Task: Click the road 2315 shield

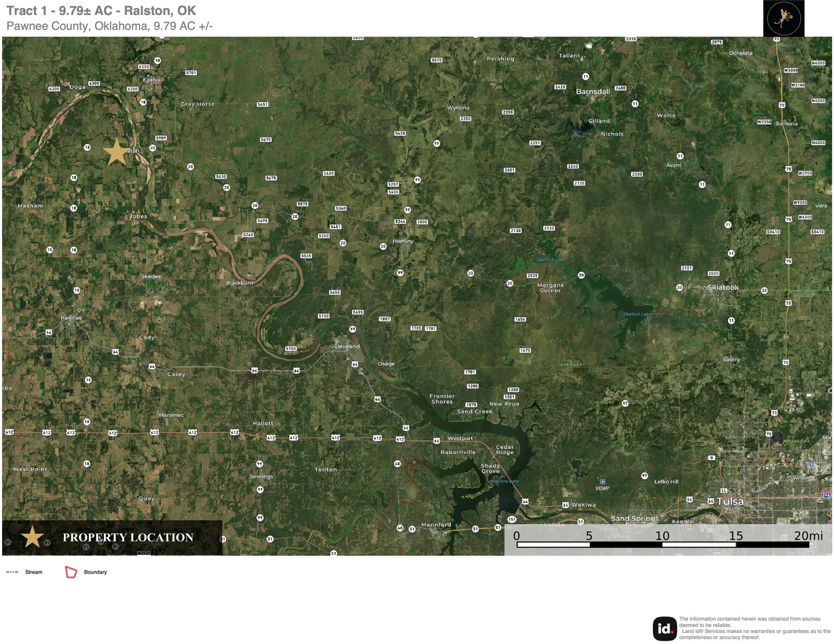Action: tap(631, 39)
